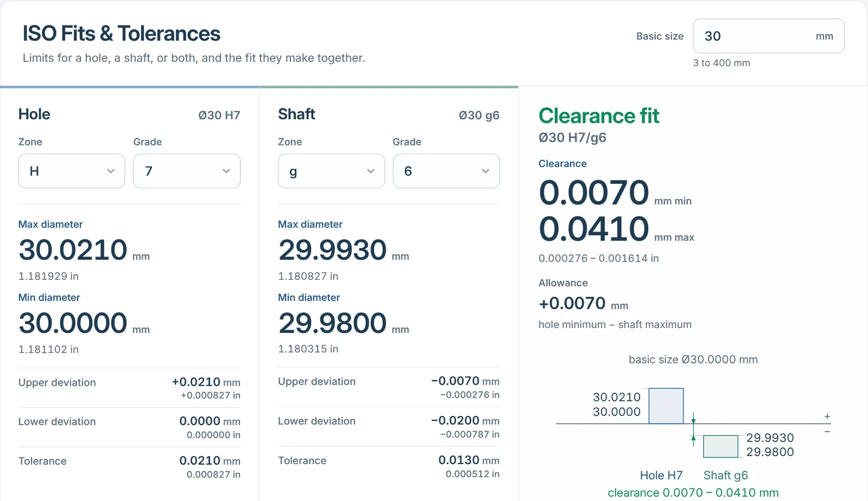Image resolution: width=868 pixels, height=501 pixels.
Task: Select hole min inch value 1.181102 in
Action: [x=48, y=349]
